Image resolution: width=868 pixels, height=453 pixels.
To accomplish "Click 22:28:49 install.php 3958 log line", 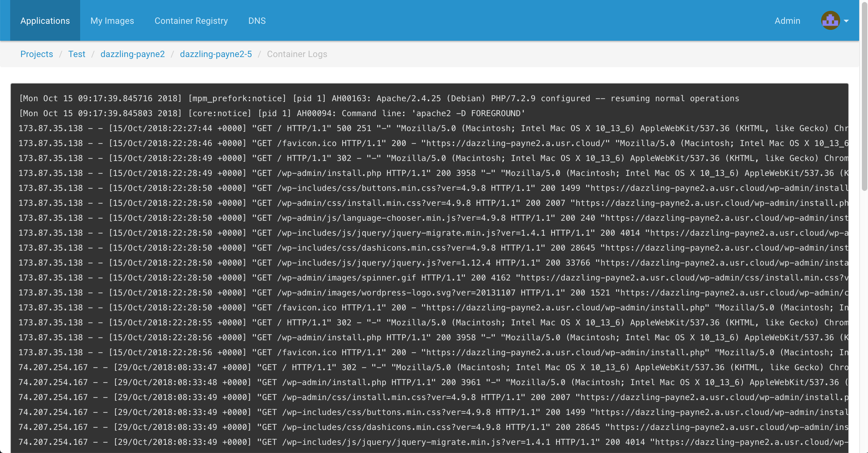I will point(433,173).
